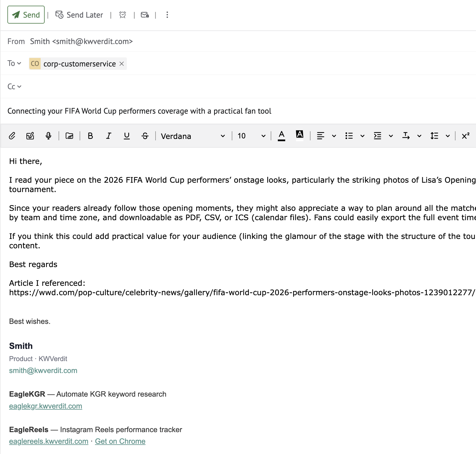Image resolution: width=476 pixels, height=454 pixels.
Task: Set a reminder with the alarm clock icon
Action: pyautogui.click(x=123, y=15)
